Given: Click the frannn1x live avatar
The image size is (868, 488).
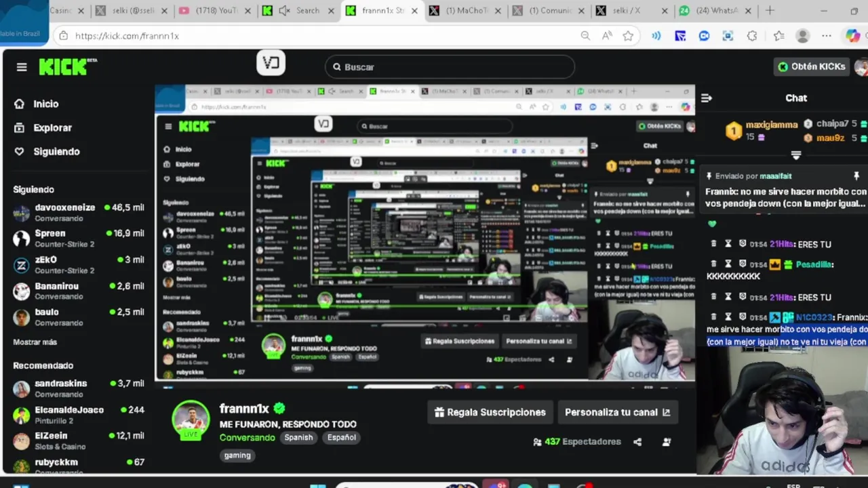Looking at the screenshot, I should (x=191, y=420).
